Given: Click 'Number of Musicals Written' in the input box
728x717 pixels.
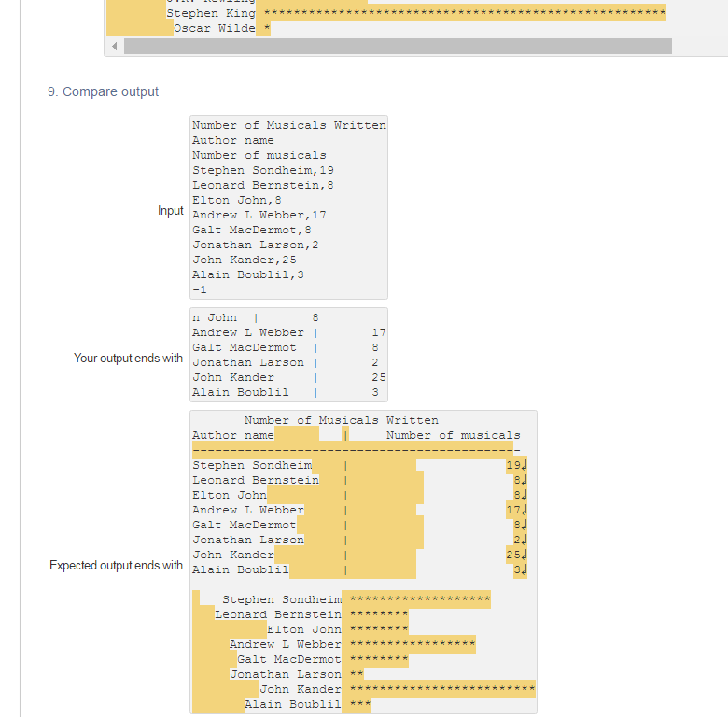Looking at the screenshot, I should click(289, 125).
